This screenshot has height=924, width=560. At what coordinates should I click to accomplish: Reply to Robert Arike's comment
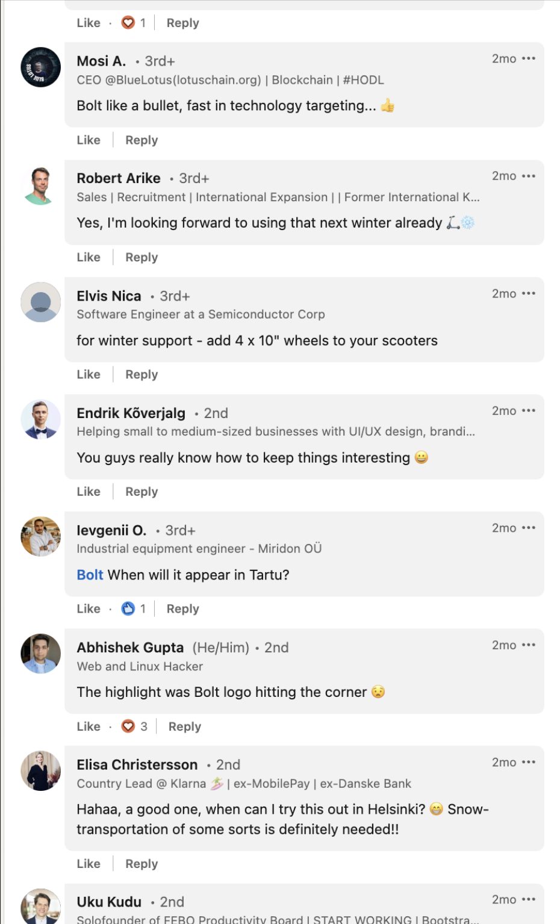(142, 258)
